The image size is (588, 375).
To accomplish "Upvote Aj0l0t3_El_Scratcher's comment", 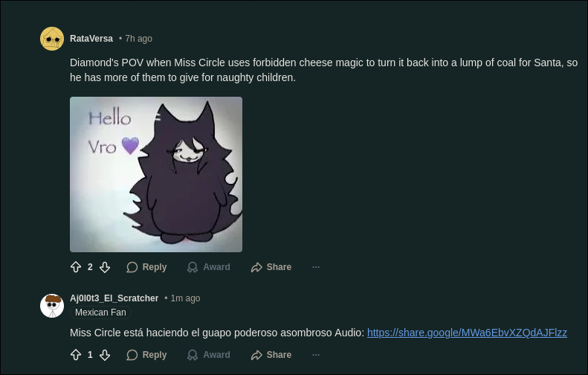I will pyautogui.click(x=76, y=355).
